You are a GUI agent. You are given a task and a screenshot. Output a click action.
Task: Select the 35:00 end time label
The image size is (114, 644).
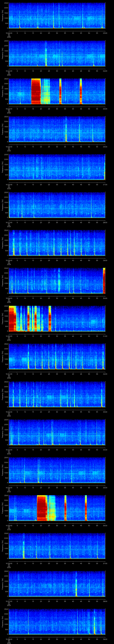pos(105,487)
